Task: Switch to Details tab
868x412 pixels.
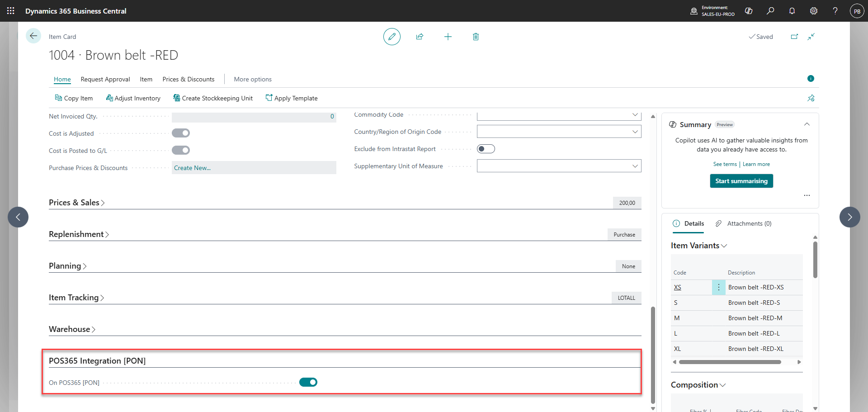Action: (x=689, y=223)
